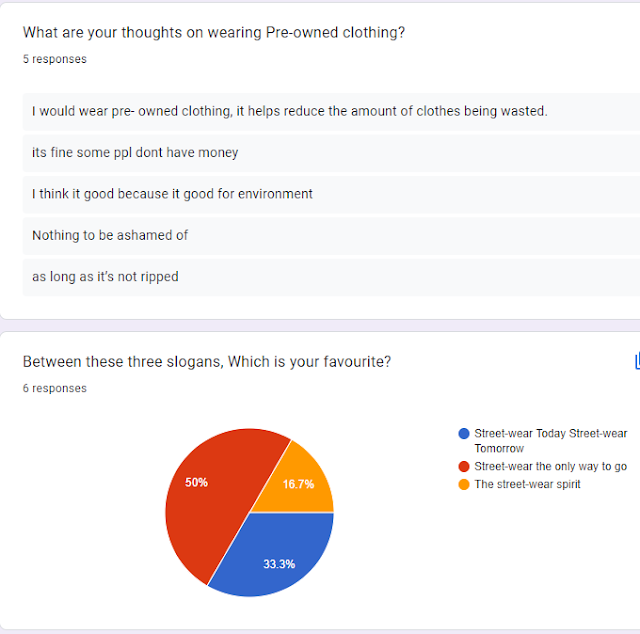Click the pre-owned clothing question title

point(214,33)
